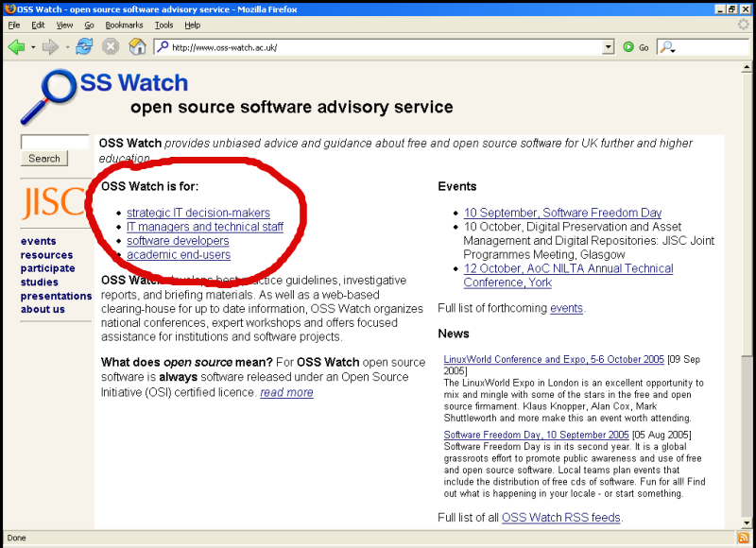Click the 'Done' status bar text
The image size is (756, 548).
tap(16, 538)
